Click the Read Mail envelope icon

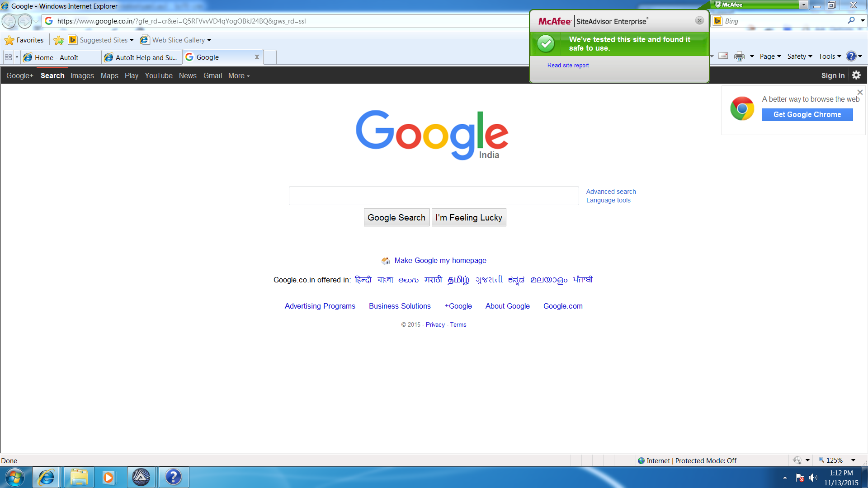[x=723, y=56]
